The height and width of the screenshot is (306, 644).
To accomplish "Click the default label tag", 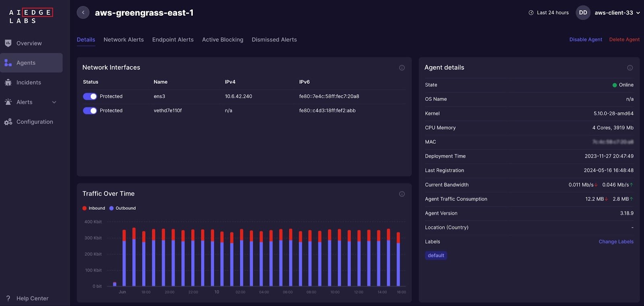I will pos(436,256).
